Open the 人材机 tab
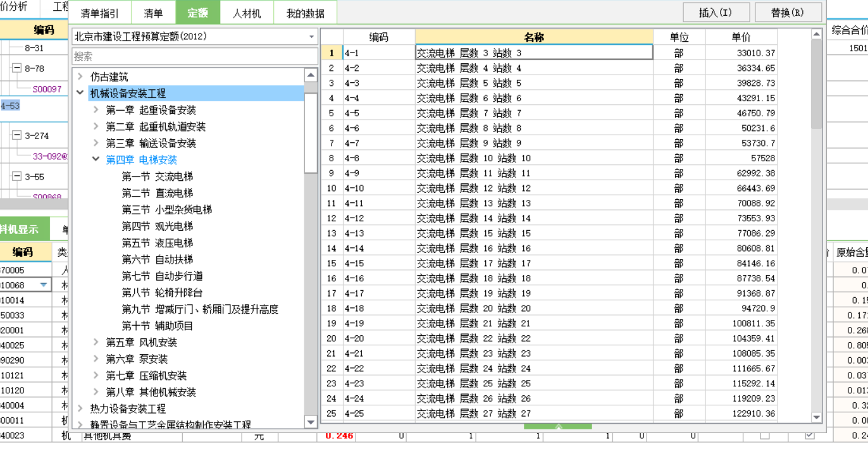Viewport: 868px width, 473px height. coord(247,13)
